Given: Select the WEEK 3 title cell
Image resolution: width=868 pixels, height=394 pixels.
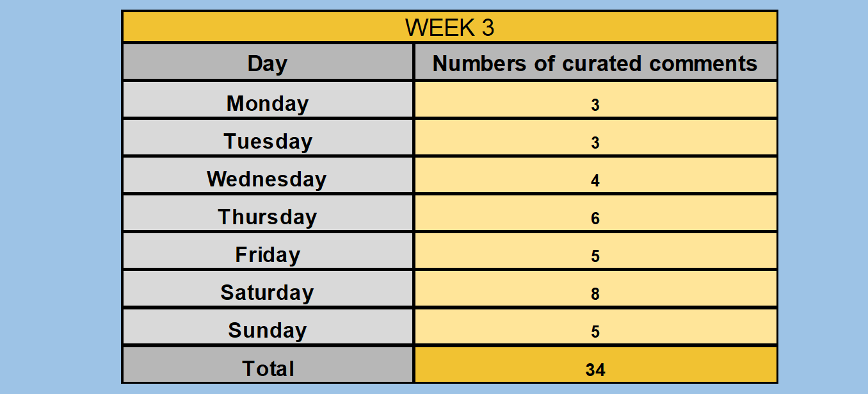Looking at the screenshot, I should point(449,27).
